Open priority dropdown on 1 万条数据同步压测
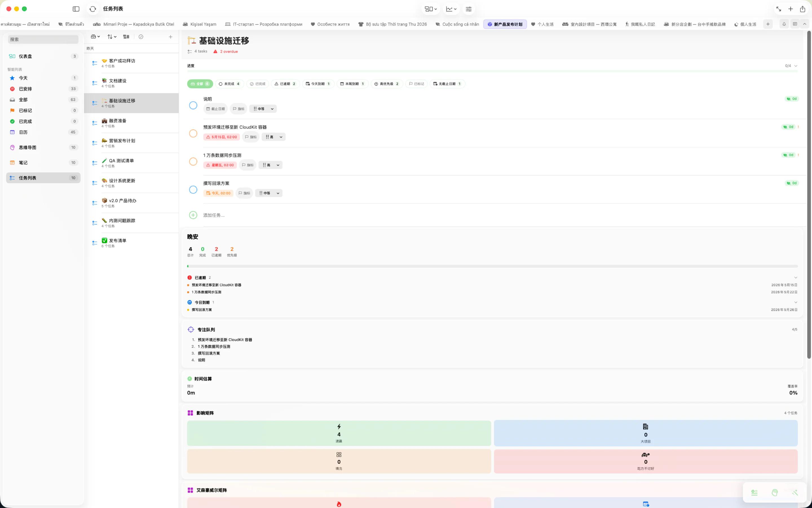This screenshot has height=508, width=812. tap(270, 165)
